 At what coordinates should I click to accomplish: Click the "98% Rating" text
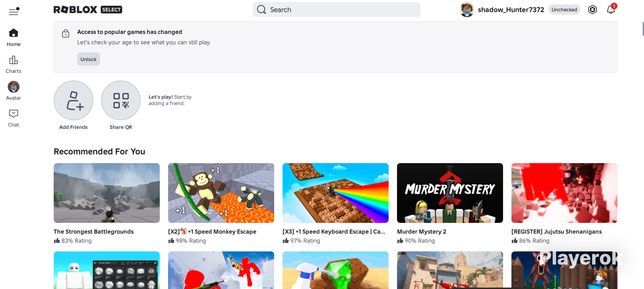point(191,241)
